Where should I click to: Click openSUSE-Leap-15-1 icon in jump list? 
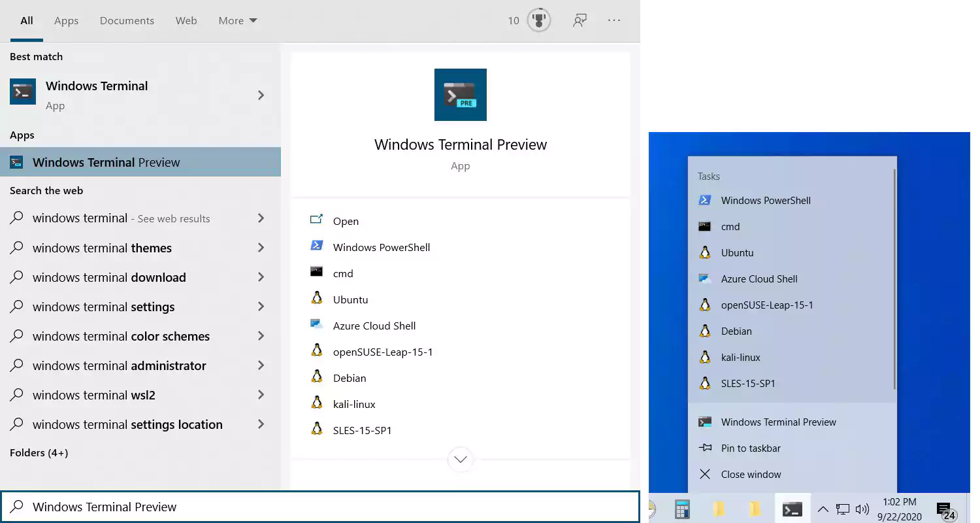pos(705,305)
